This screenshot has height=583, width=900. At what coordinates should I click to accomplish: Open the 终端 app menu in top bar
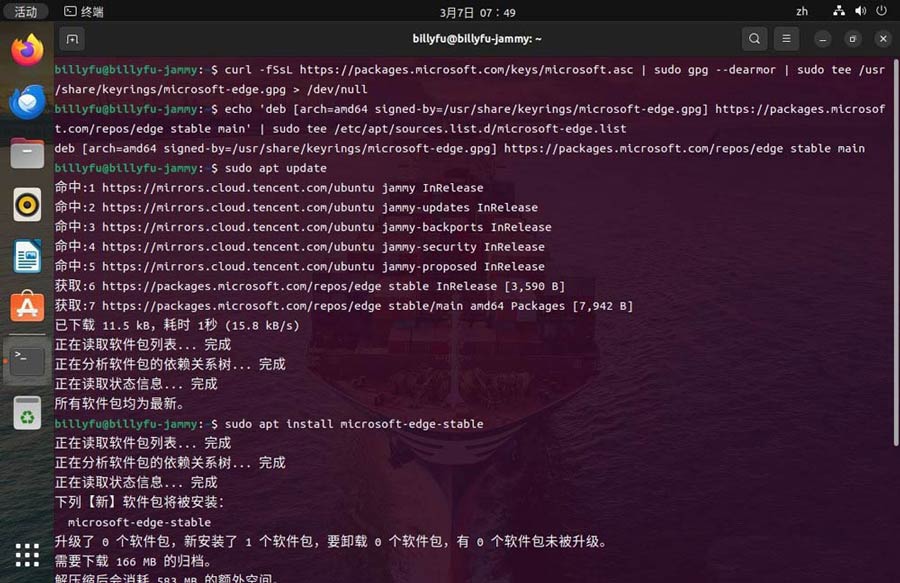[84, 11]
